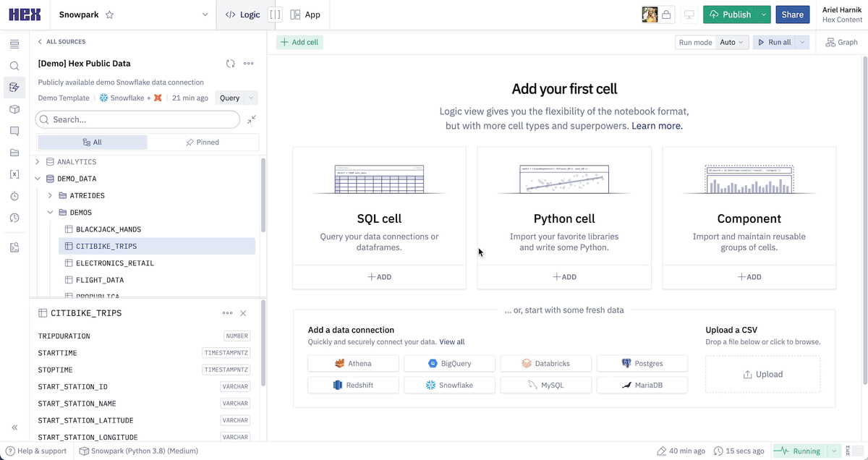868x460 pixels.
Task: Click the collapse arrows icon beside Search
Action: 251,119
